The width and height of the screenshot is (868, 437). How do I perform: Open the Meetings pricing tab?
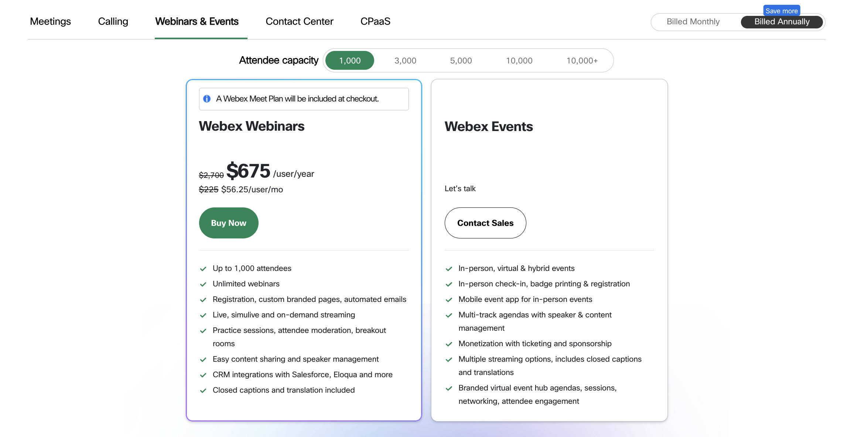click(50, 21)
